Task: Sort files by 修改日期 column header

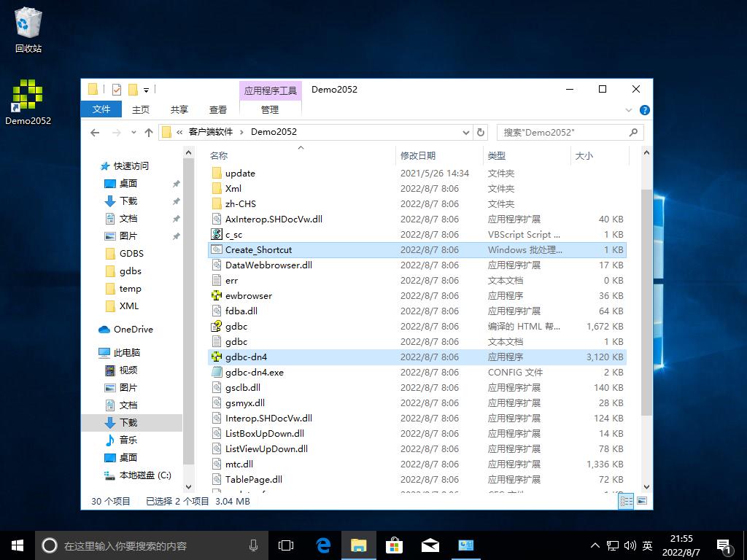Action: pos(418,155)
